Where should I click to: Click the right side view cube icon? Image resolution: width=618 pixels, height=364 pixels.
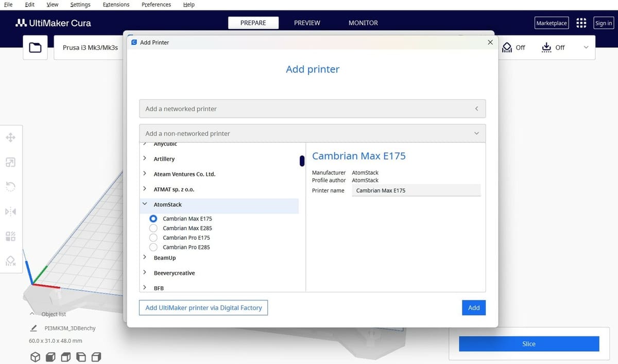[x=97, y=357]
